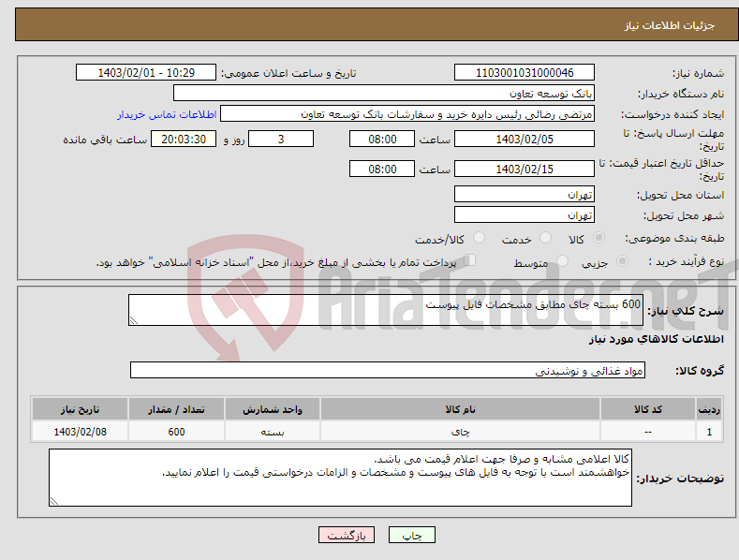The image size is (739, 560).
Task: Click the quantity cell 600
Action: pos(176,432)
